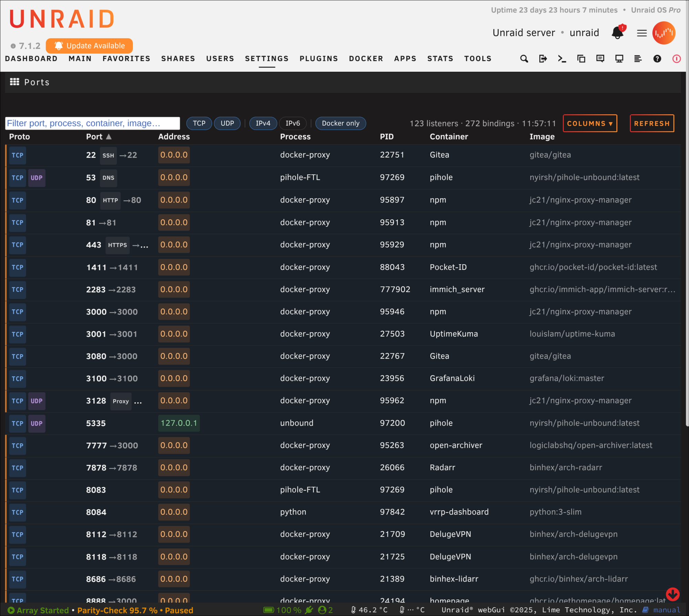The width and height of the screenshot is (689, 616).
Task: Open the web terminal icon
Action: click(562, 59)
